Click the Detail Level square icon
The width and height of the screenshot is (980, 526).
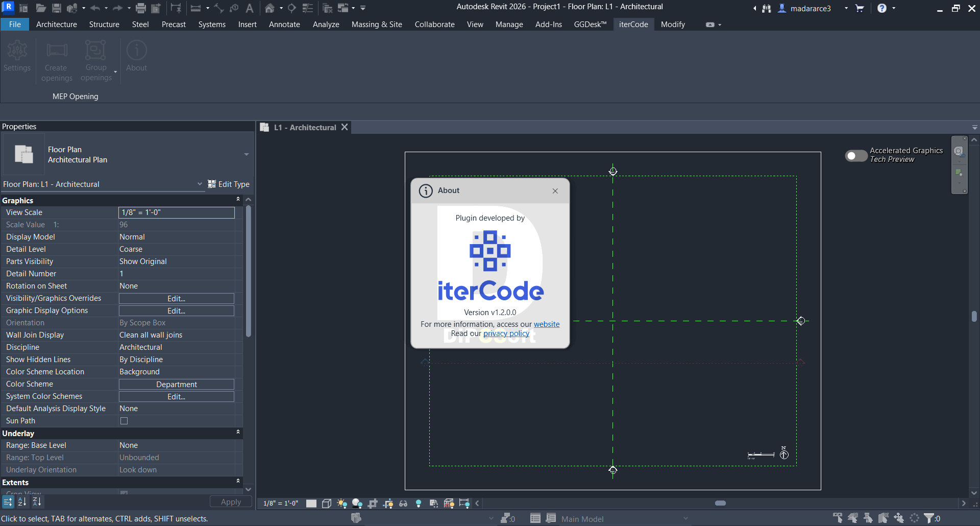tap(311, 504)
